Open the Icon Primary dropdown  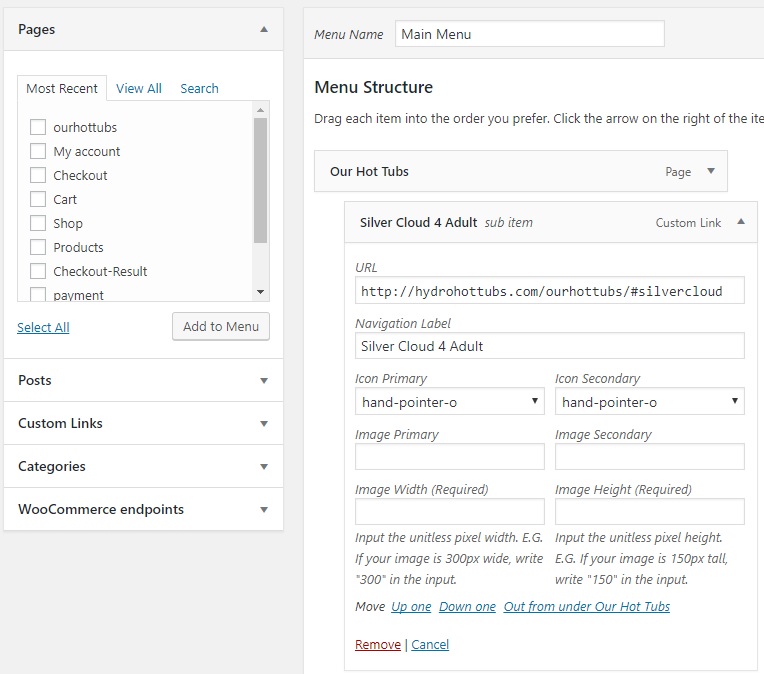[449, 402]
